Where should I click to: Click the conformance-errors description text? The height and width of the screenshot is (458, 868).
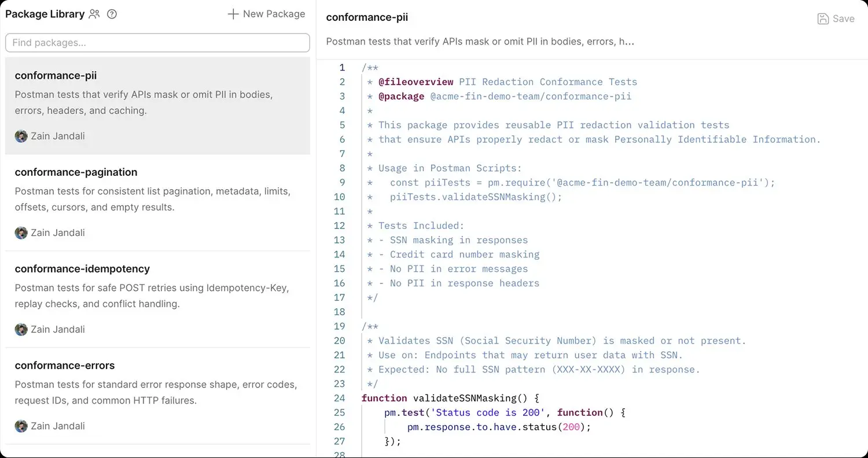coord(156,392)
